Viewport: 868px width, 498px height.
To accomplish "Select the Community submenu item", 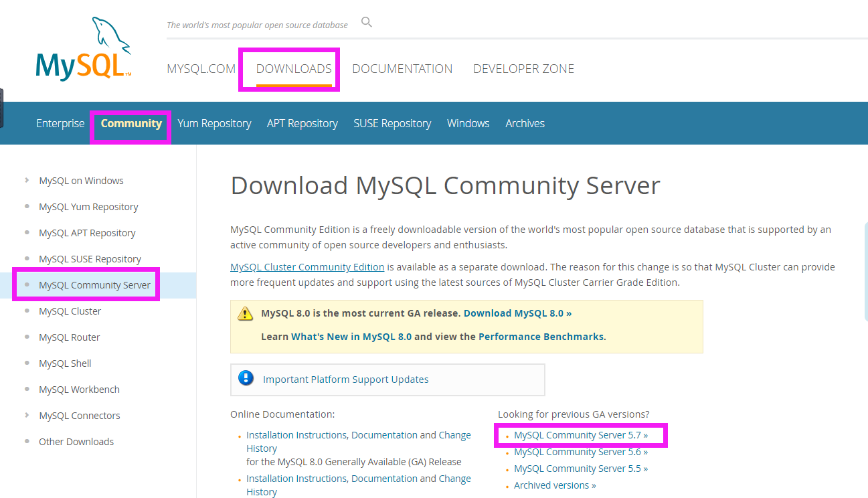I will [131, 123].
